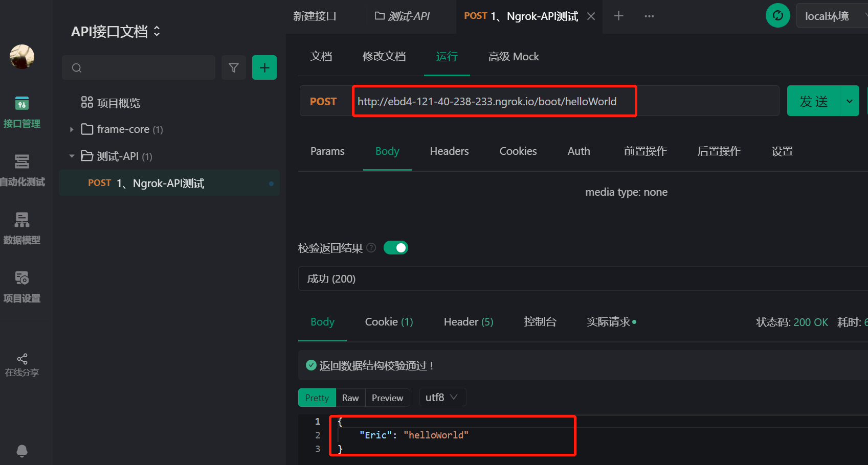Click the 发送 send button
Image resolution: width=868 pixels, height=465 pixels.
(x=814, y=101)
